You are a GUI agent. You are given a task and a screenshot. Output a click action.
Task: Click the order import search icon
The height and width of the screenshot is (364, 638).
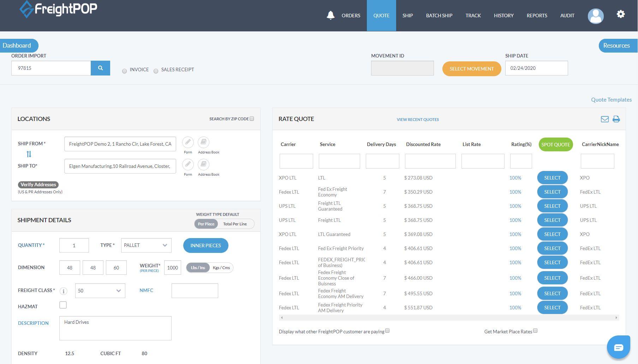coord(100,68)
